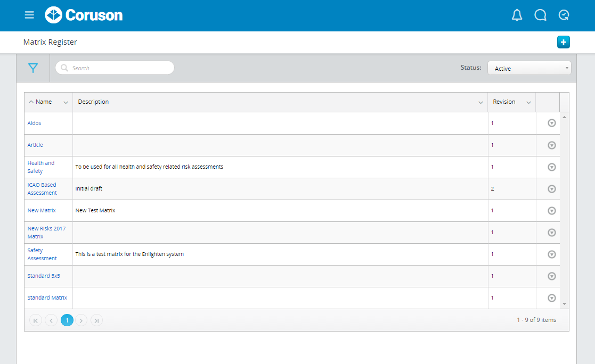Open the hamburger navigation menu
The height and width of the screenshot is (364, 595).
pyautogui.click(x=29, y=15)
